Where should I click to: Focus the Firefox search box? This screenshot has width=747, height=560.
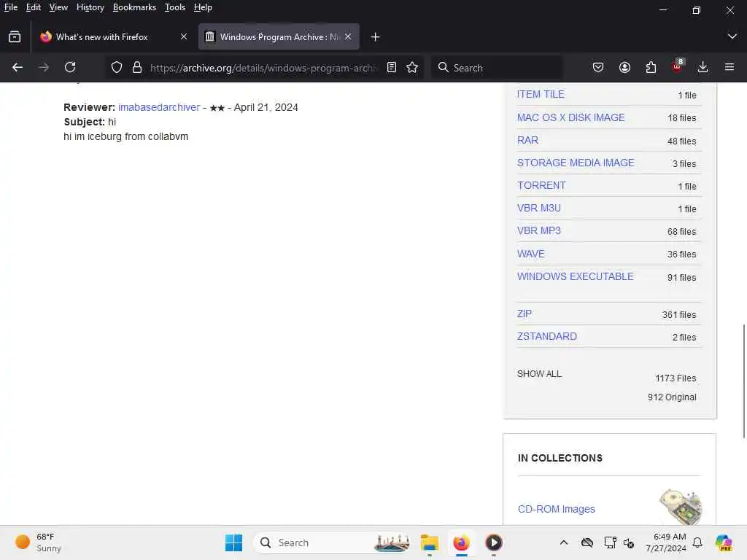point(498,68)
